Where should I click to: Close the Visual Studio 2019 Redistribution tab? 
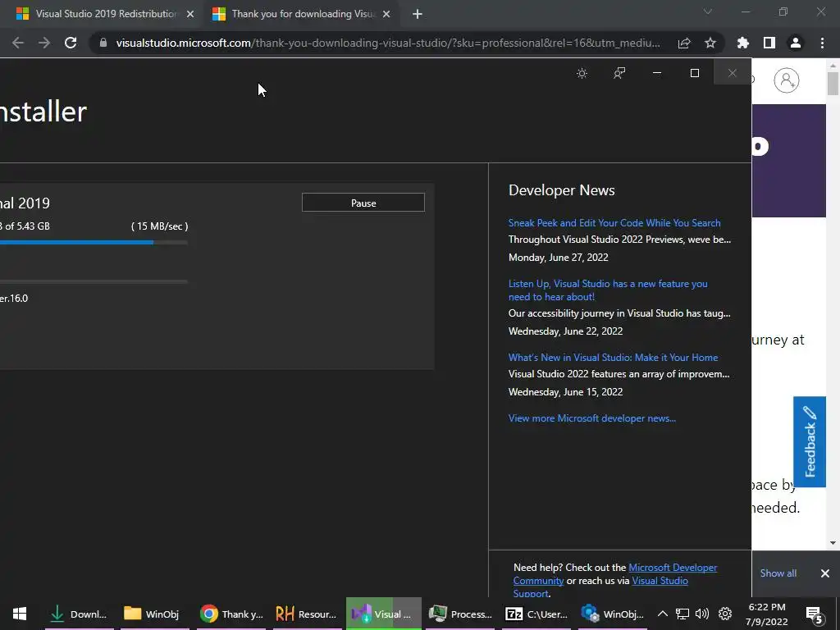190,15
